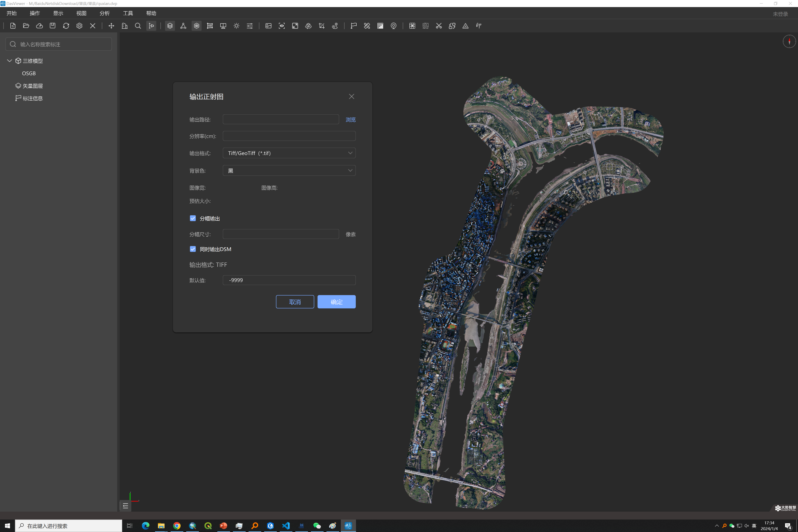Viewport: 798px width, 532px height.
Task: Click the list icon at viewport bottom-left
Action: pos(126,506)
